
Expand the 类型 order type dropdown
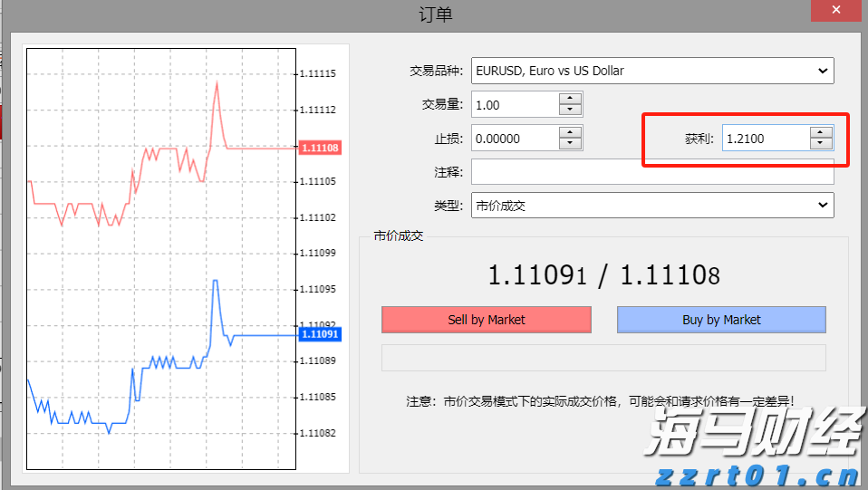823,206
